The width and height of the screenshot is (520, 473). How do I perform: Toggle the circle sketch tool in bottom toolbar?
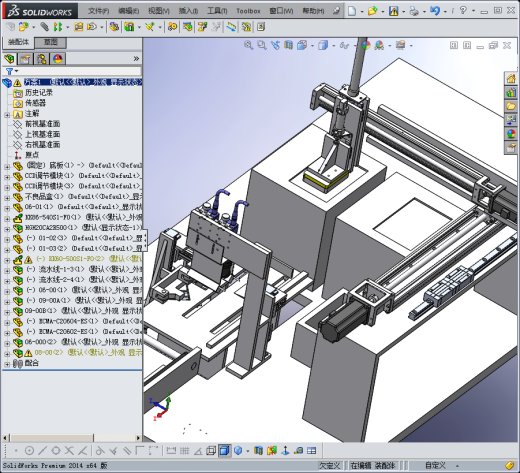tap(29, 451)
